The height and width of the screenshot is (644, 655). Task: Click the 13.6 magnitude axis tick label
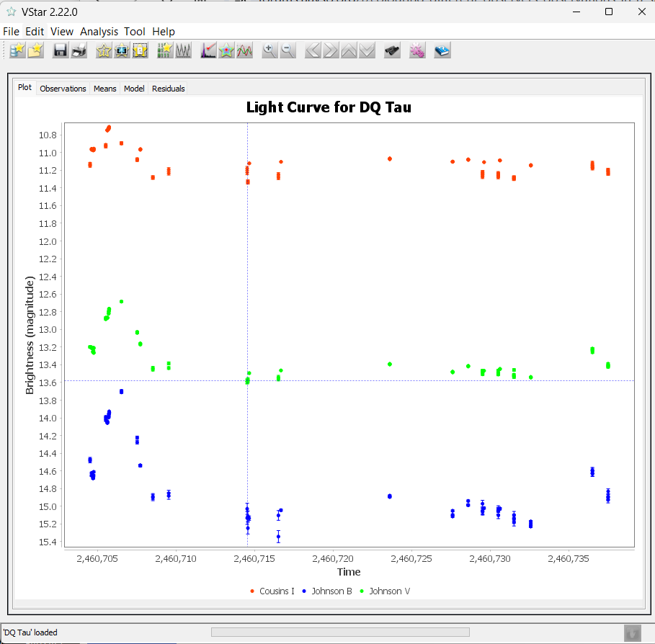point(48,383)
